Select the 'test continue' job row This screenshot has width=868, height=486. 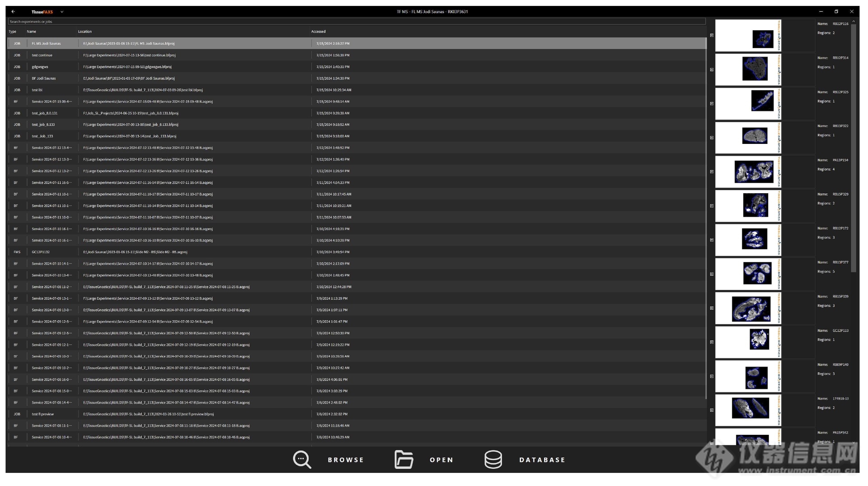[x=357, y=55]
